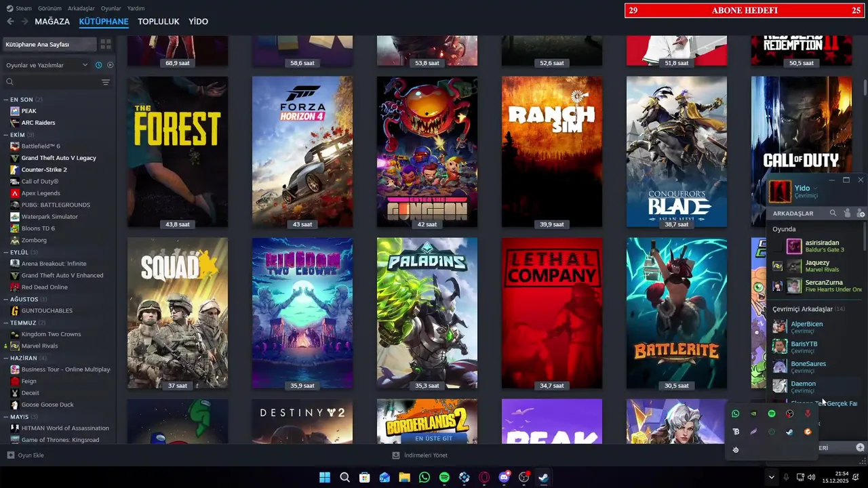This screenshot has width=868, height=488.
Task: Open Kingdom Two Crowns game cover
Action: point(302,313)
